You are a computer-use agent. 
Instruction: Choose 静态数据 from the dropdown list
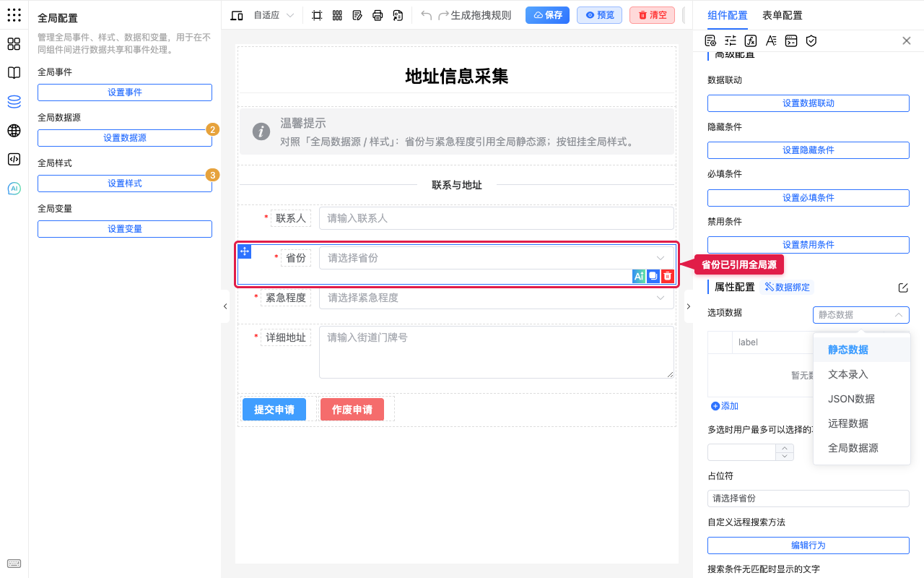tap(861, 350)
